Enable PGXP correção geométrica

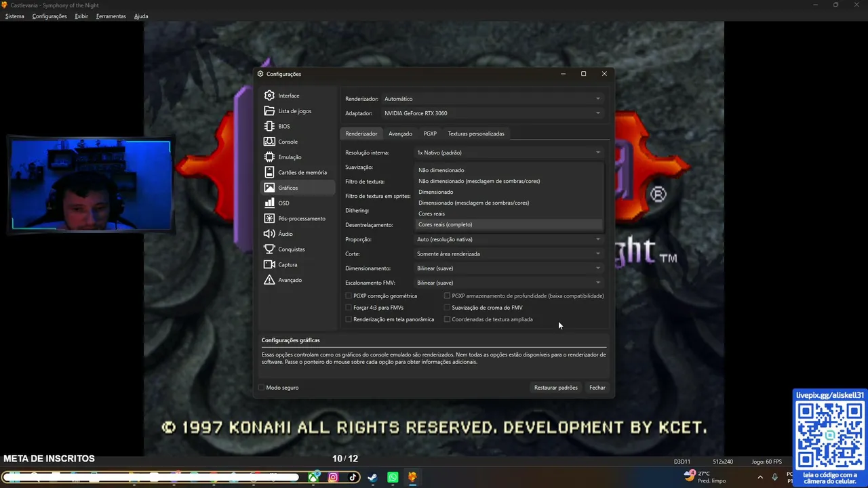349,296
